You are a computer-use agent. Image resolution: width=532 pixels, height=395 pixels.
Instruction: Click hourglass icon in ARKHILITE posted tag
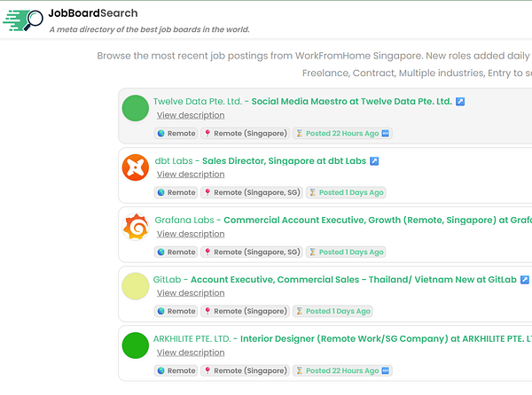point(300,370)
